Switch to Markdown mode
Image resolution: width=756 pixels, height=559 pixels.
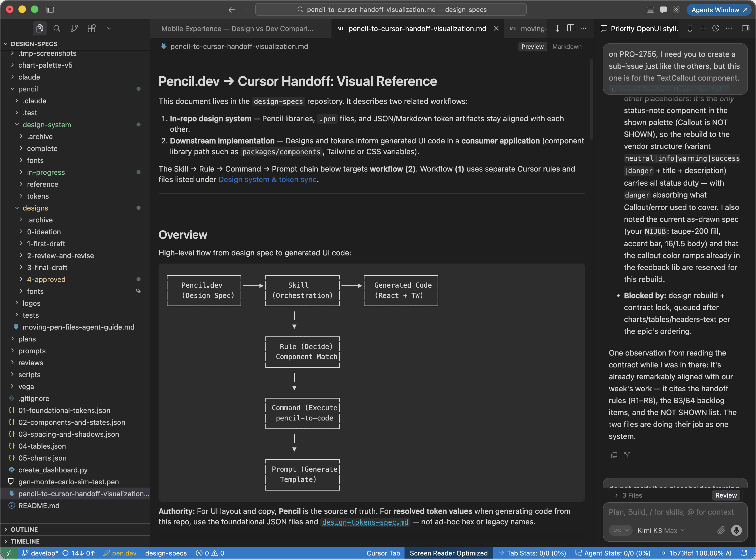567,46
